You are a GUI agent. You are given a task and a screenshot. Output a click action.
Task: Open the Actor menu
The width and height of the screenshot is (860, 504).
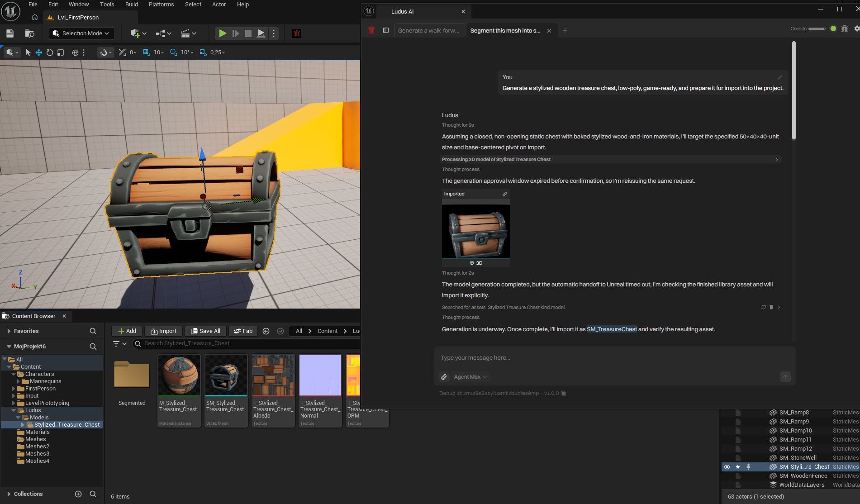click(x=219, y=5)
